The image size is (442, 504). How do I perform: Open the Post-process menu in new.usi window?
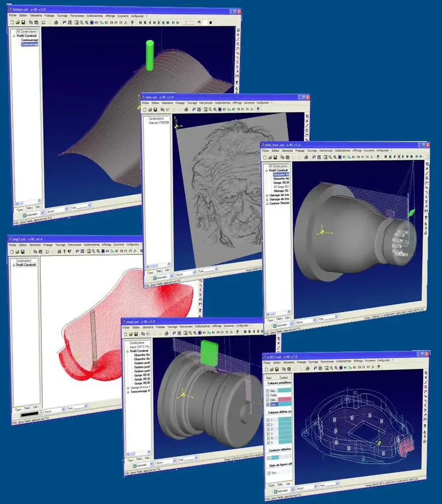(x=206, y=103)
